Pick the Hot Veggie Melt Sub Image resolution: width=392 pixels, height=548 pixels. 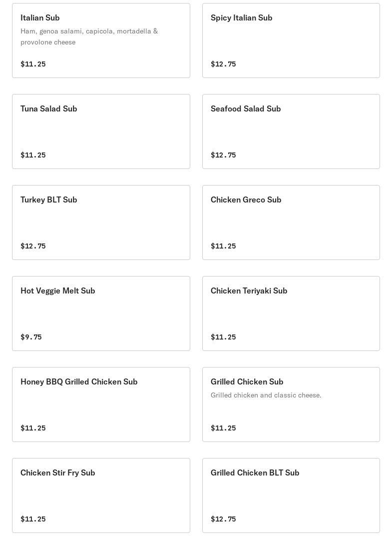(x=101, y=313)
